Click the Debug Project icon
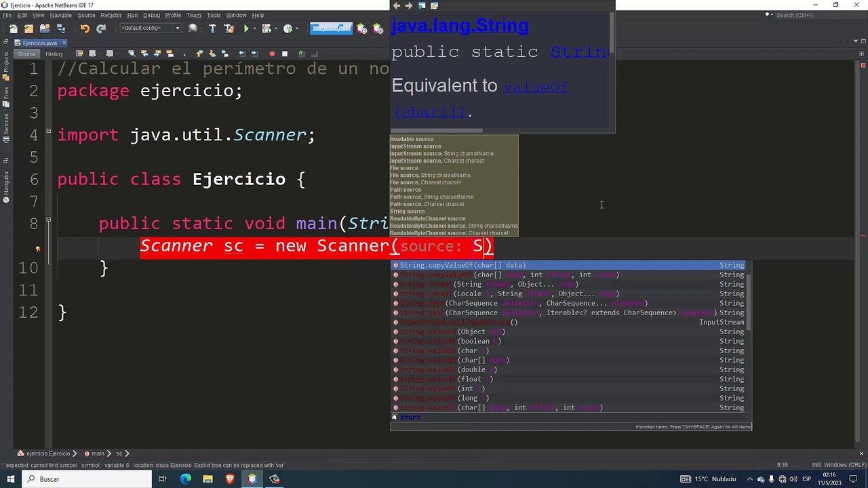868x488 pixels. (267, 28)
